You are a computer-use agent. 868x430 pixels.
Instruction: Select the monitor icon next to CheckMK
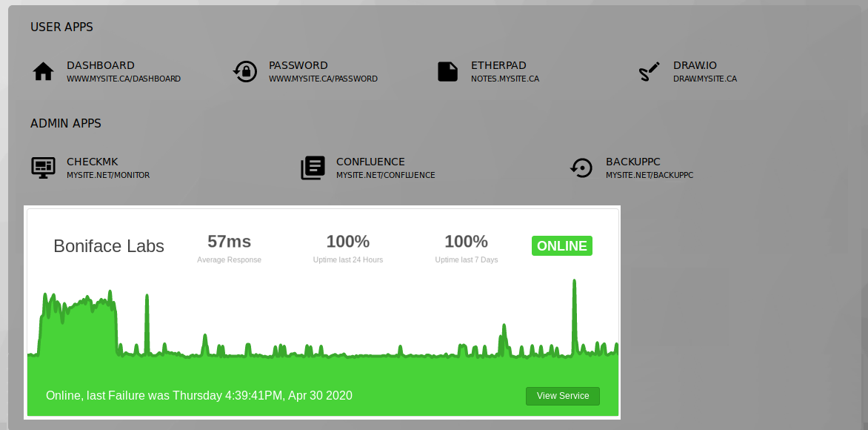43,168
